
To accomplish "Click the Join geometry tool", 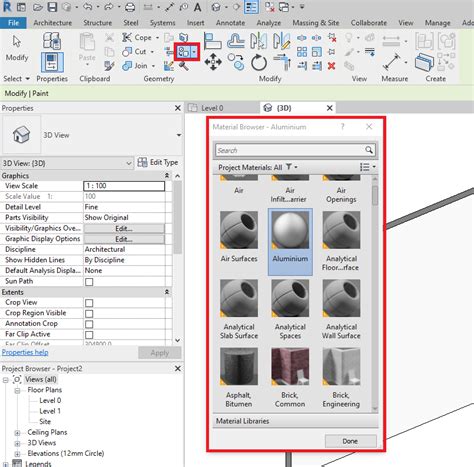I will (136, 66).
